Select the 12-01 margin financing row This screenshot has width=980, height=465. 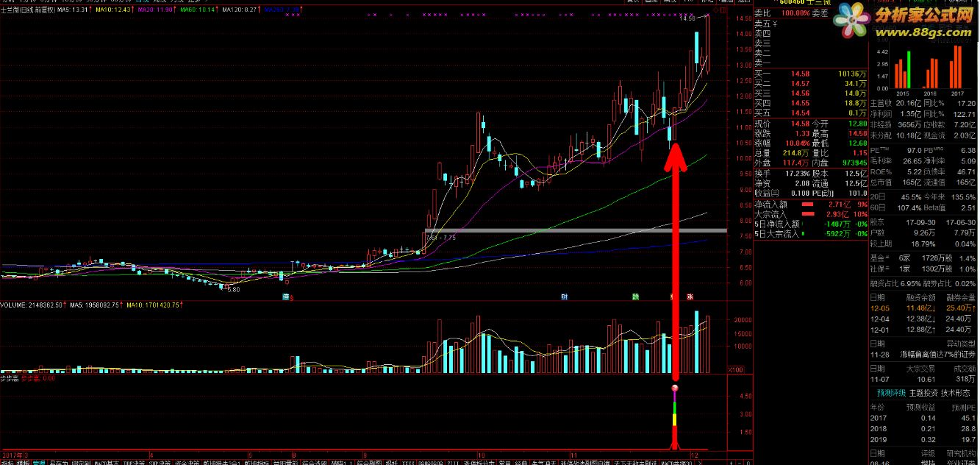[923, 328]
